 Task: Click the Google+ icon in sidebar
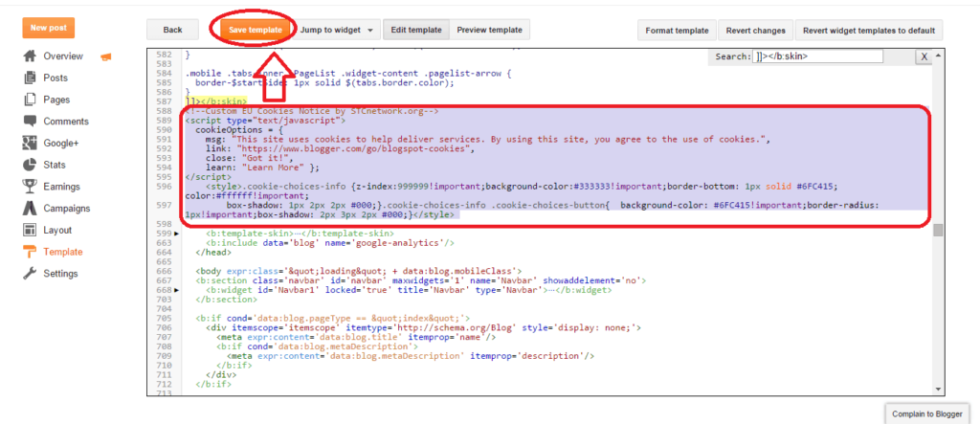[x=30, y=144]
